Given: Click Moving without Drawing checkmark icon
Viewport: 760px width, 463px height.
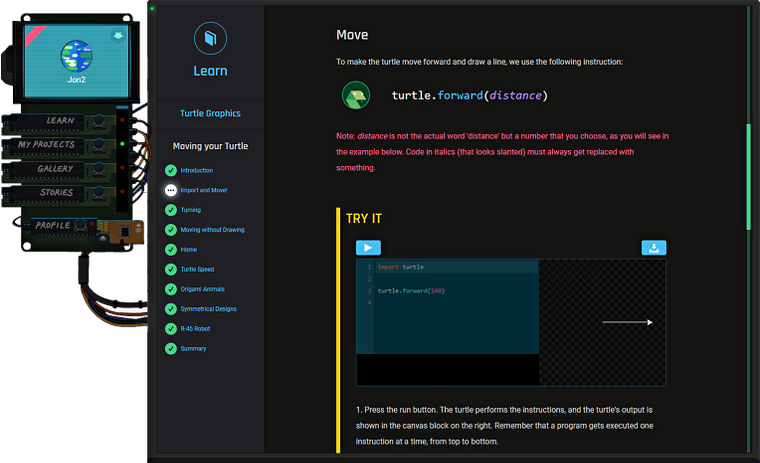Looking at the screenshot, I should [x=171, y=230].
